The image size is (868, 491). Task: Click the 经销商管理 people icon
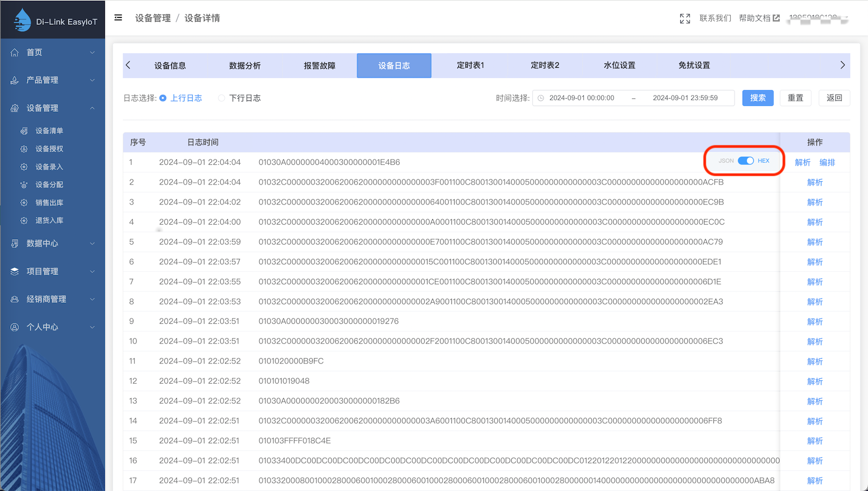click(x=15, y=299)
